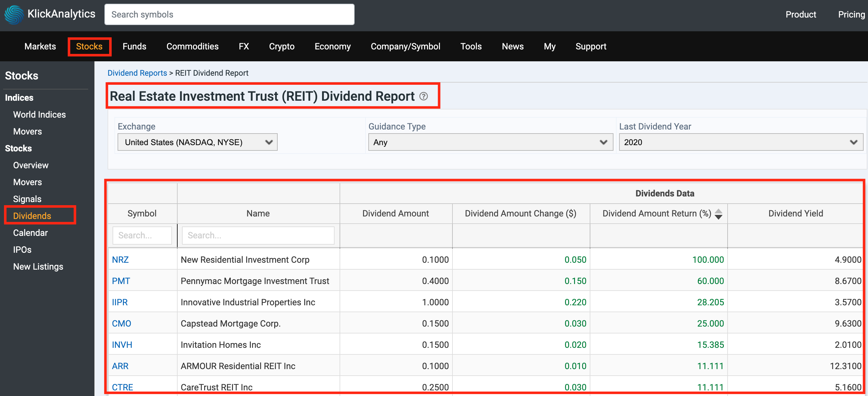Sort by Dividend Amount Return arrows icon
Image resolution: width=868 pixels, height=396 pixels.
tap(719, 214)
